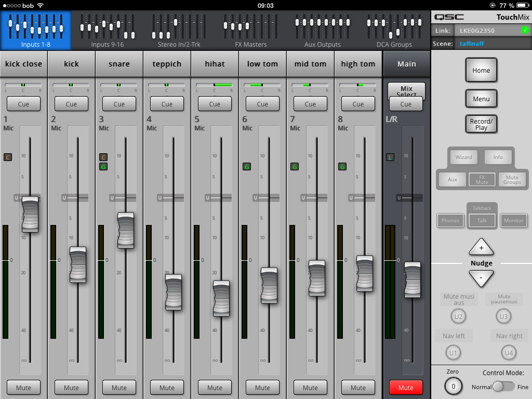Unmute the red Main Mute button
532x399 pixels.
coord(406,388)
